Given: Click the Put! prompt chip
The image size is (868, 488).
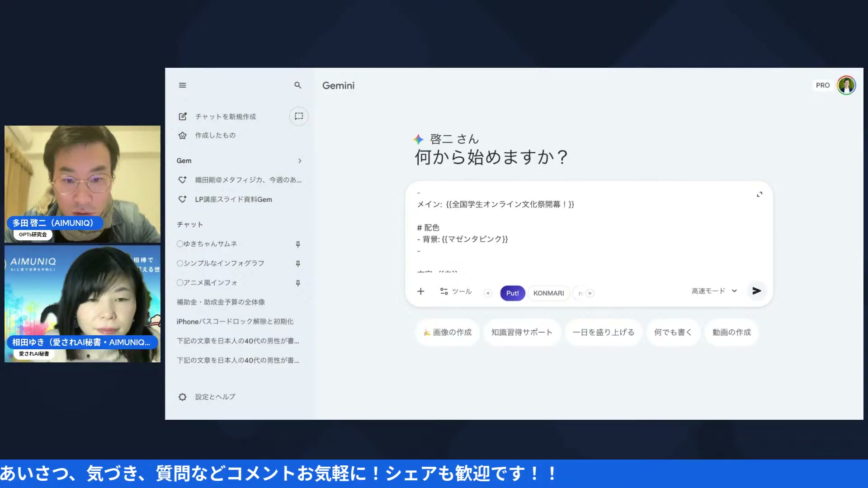Looking at the screenshot, I should point(512,293).
